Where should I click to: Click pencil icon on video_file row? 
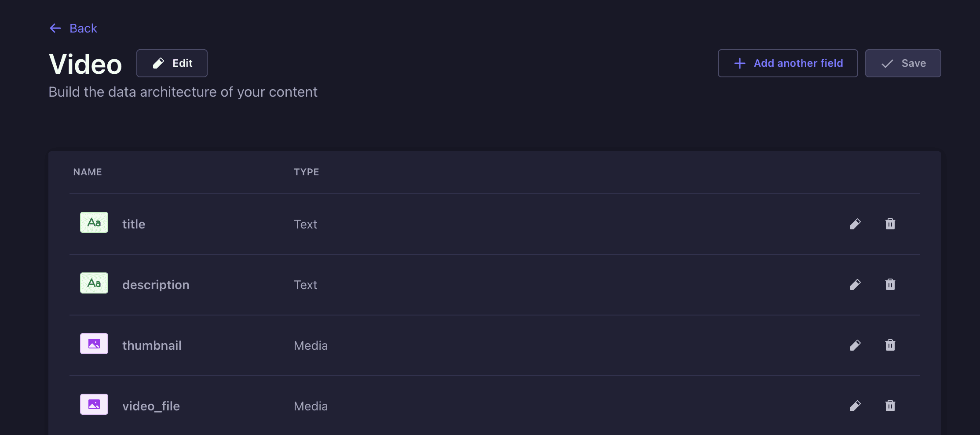(855, 406)
